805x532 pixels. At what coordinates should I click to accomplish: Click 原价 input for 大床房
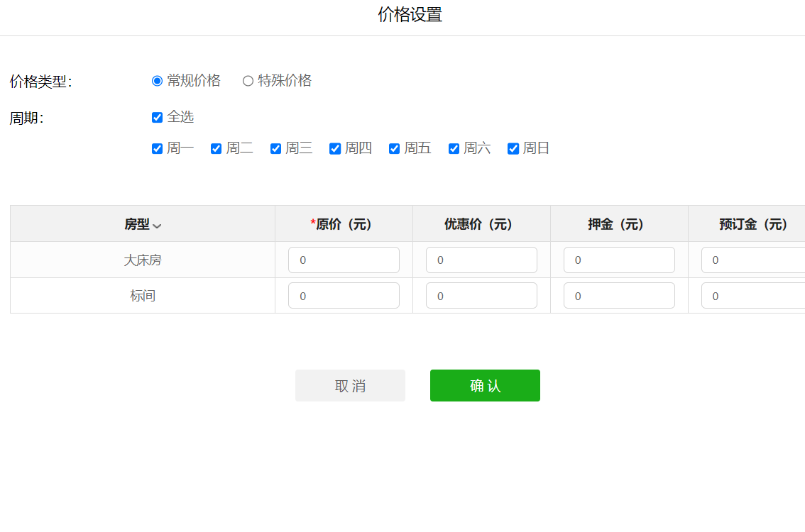[344, 260]
